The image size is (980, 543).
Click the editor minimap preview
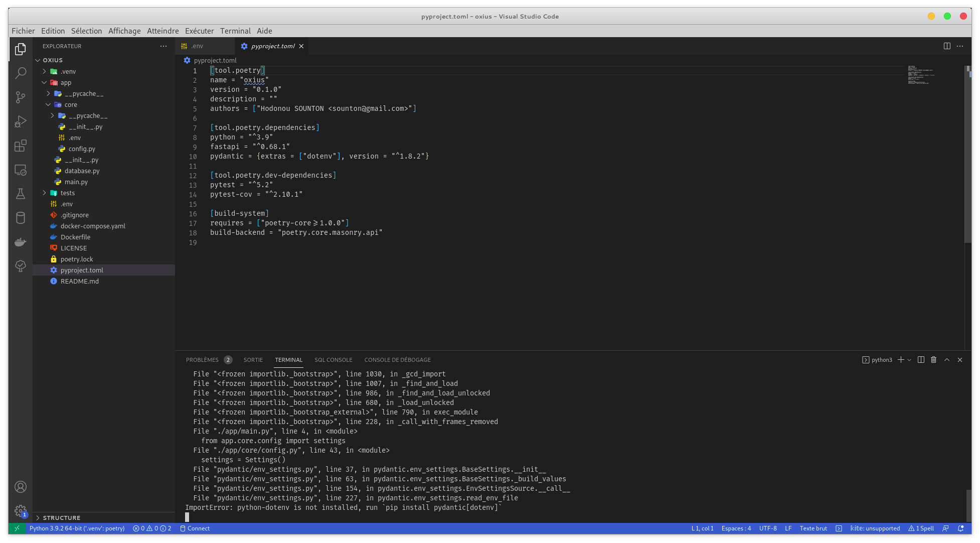click(921, 75)
